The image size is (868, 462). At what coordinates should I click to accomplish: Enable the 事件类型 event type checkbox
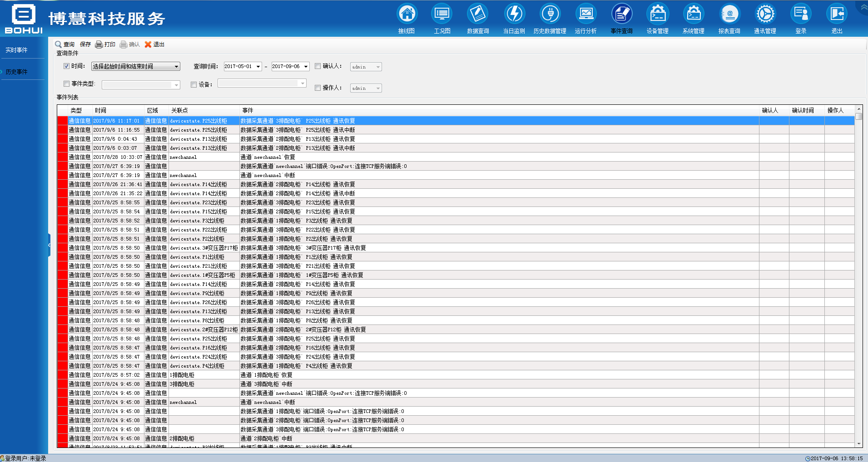67,84
